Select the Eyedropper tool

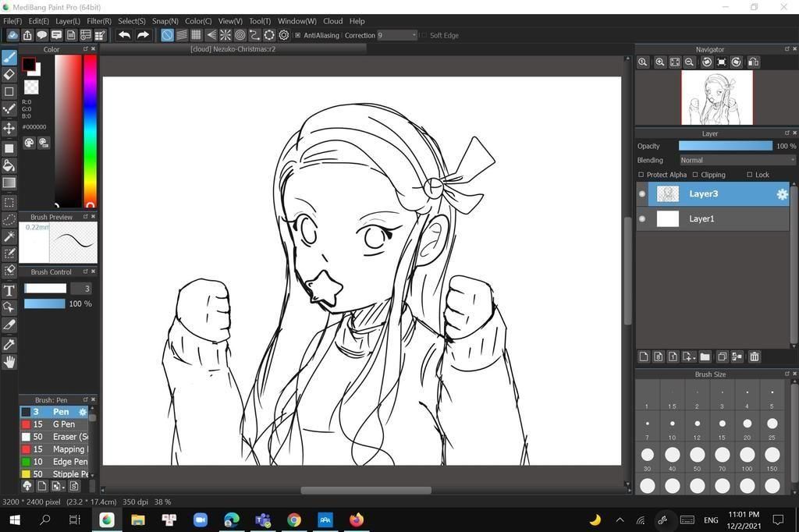coord(9,345)
